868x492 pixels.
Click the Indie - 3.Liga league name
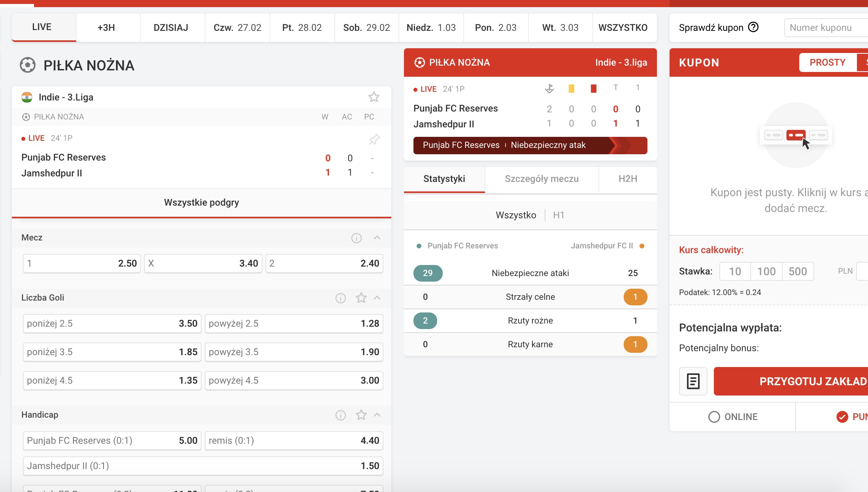[x=66, y=97]
